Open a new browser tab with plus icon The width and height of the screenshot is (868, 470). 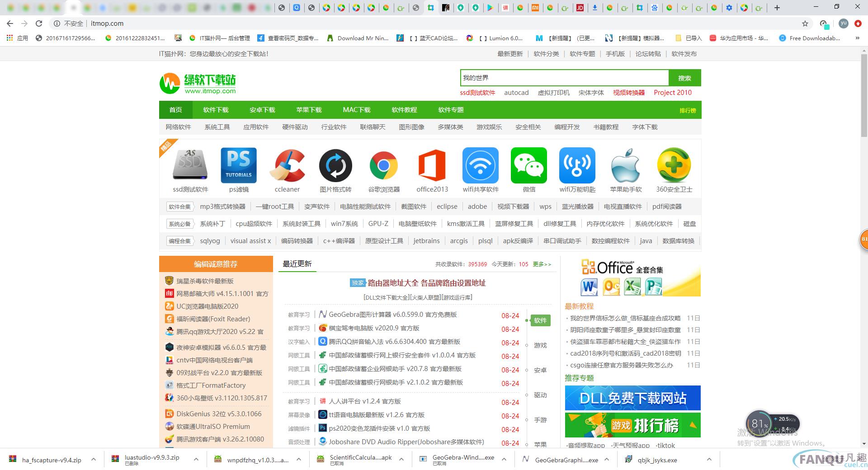[777, 8]
